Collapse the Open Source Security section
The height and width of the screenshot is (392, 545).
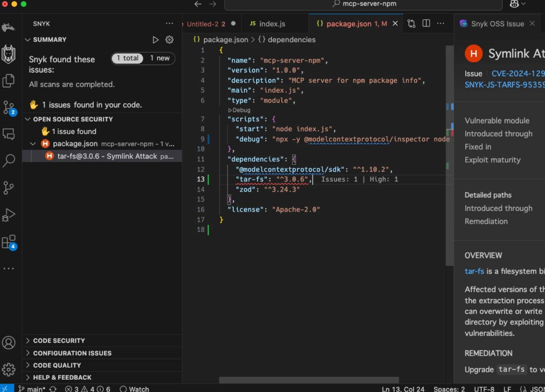point(73,119)
